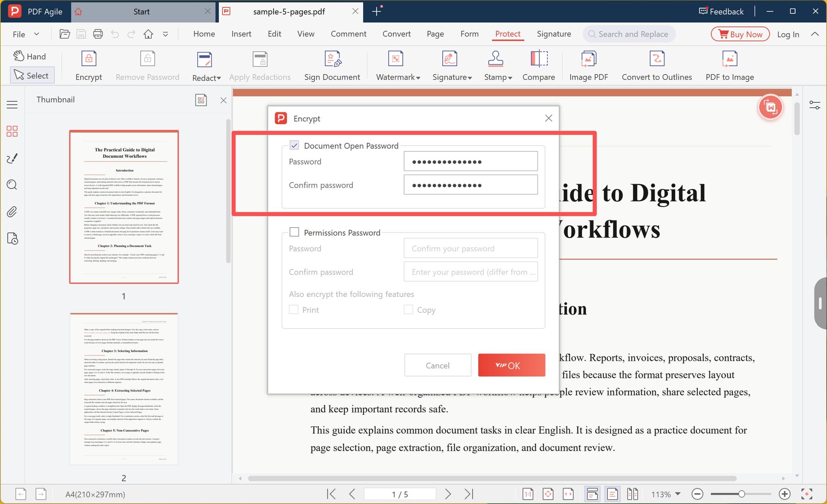Image resolution: width=827 pixels, height=504 pixels.
Task: Enable the Permissions Password checkbox
Action: click(x=294, y=232)
